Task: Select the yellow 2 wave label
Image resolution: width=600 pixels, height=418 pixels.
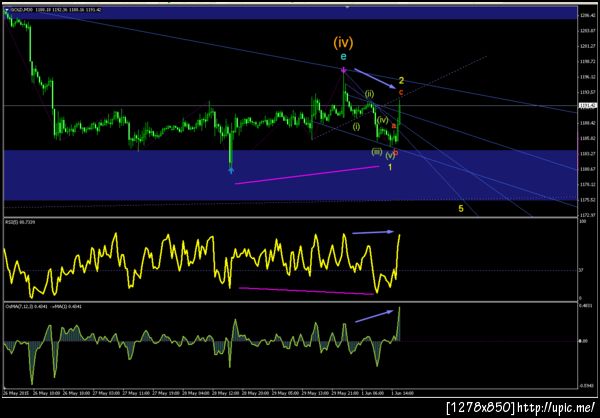Action: tap(401, 80)
